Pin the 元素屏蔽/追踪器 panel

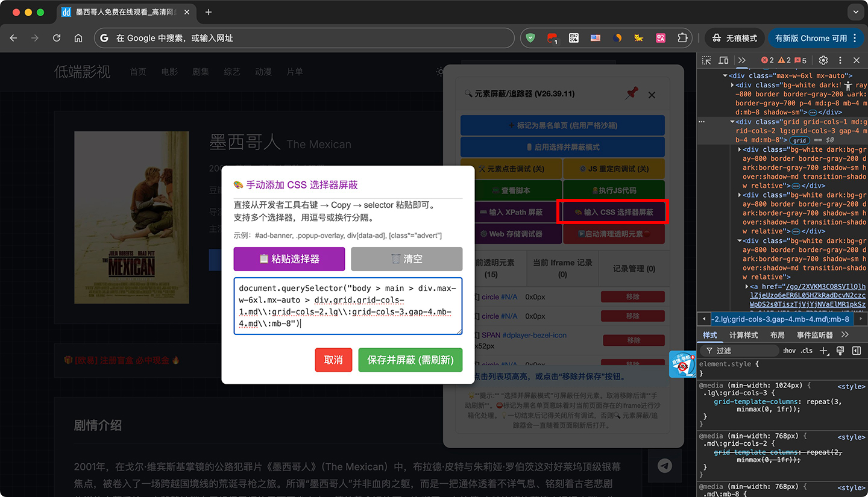[x=631, y=95]
